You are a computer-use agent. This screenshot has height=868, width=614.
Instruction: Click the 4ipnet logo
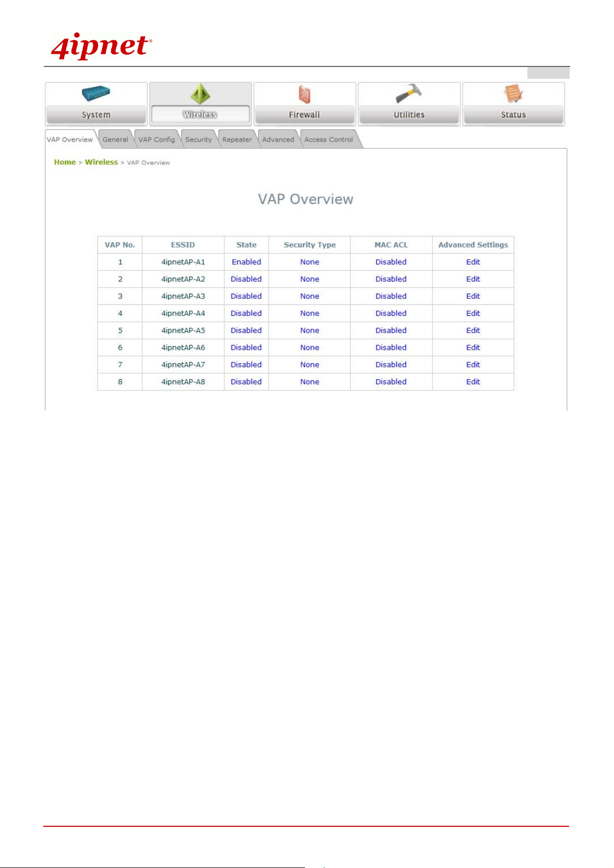click(101, 46)
